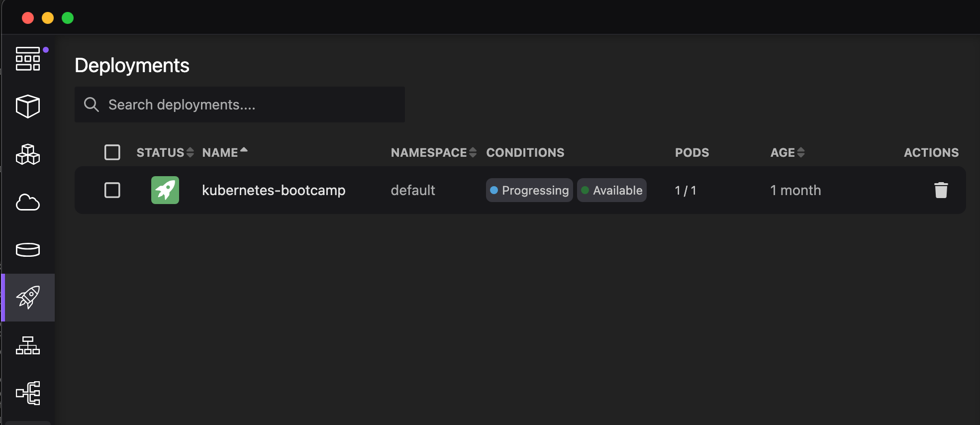This screenshot has width=980, height=425.
Task: Click the Available condition badge
Action: (611, 190)
